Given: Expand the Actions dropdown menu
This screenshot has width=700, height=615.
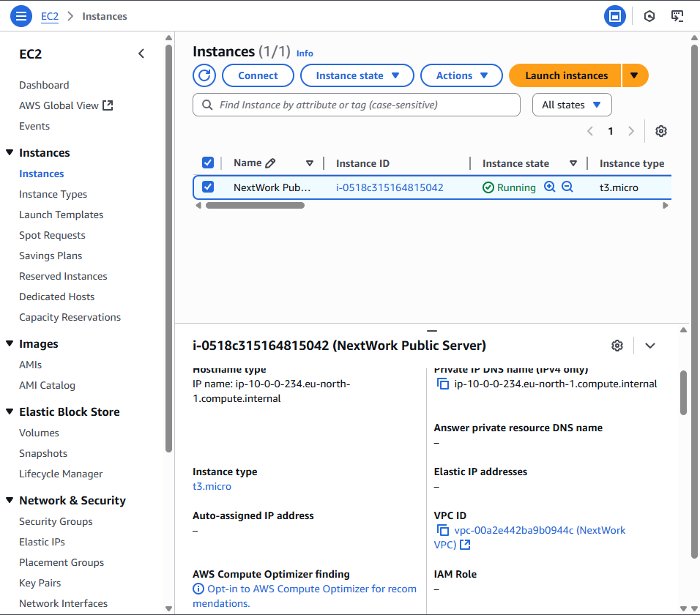Looking at the screenshot, I should [x=461, y=75].
